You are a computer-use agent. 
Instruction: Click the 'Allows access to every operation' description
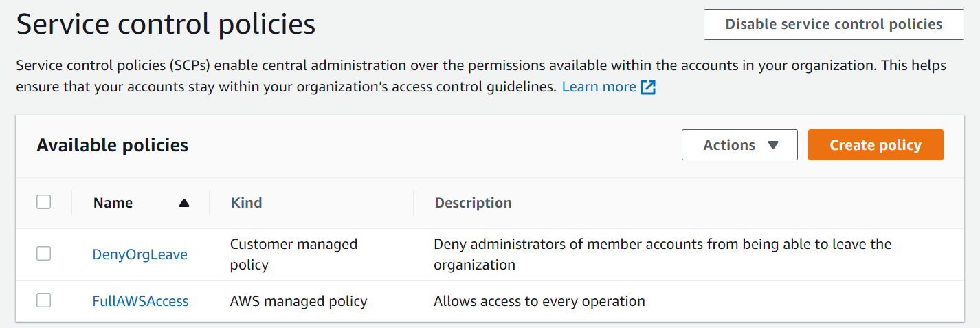click(x=539, y=301)
